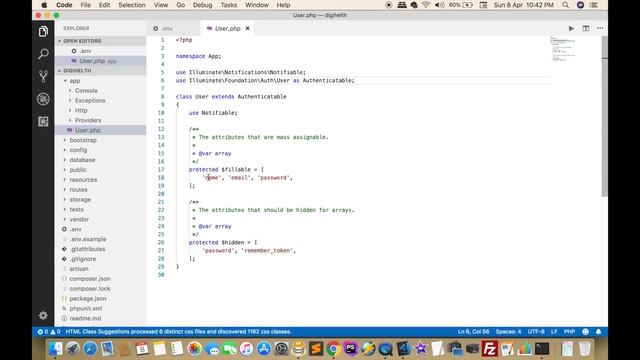Image resolution: width=640 pixels, height=360 pixels.
Task: Click the HTML Class Suggestions status message
Action: tap(178, 331)
